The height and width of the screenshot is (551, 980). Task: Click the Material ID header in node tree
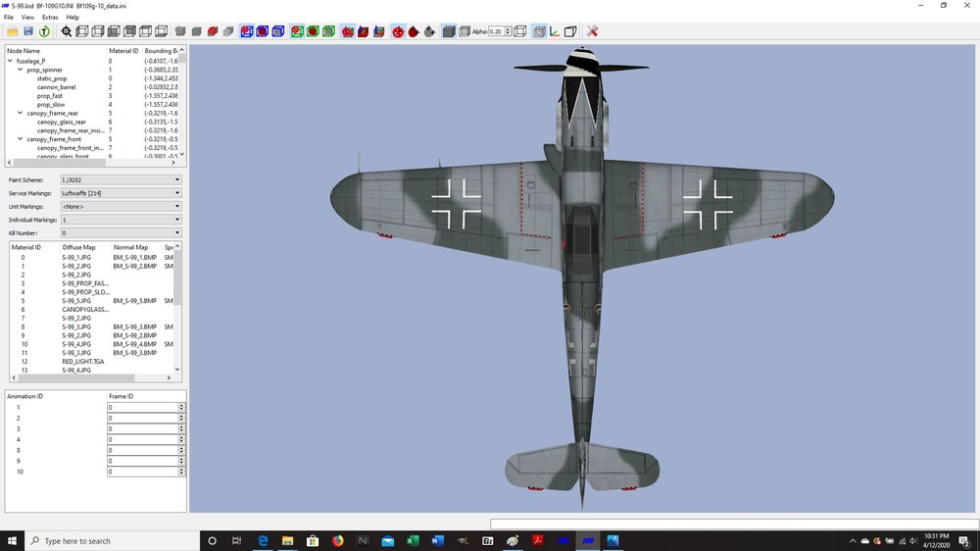(x=123, y=51)
